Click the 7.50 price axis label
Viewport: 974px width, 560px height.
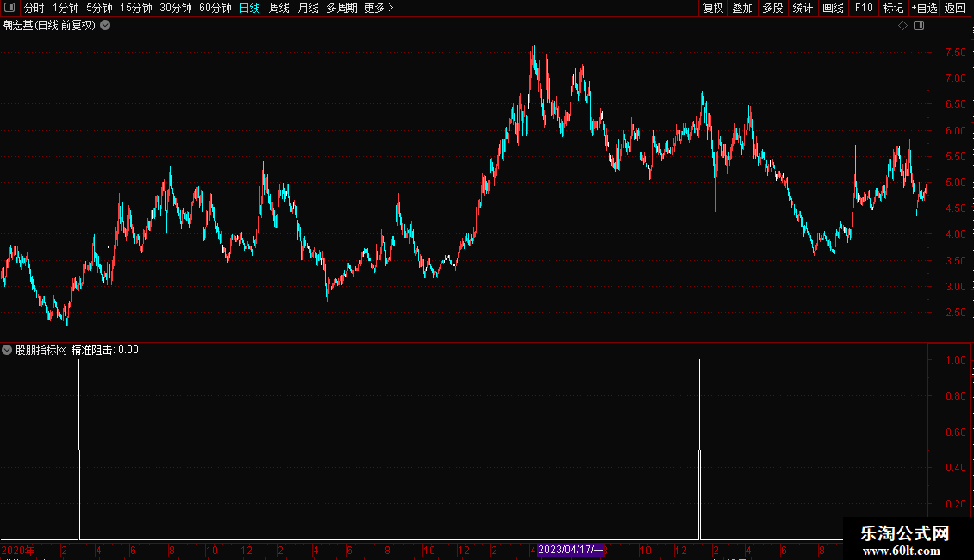point(955,53)
